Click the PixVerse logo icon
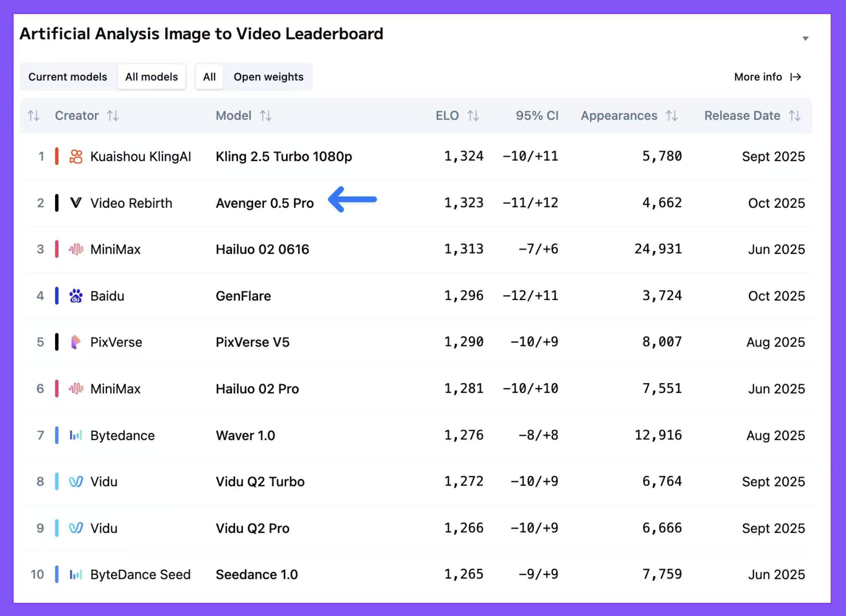The height and width of the screenshot is (616, 846). (x=76, y=342)
